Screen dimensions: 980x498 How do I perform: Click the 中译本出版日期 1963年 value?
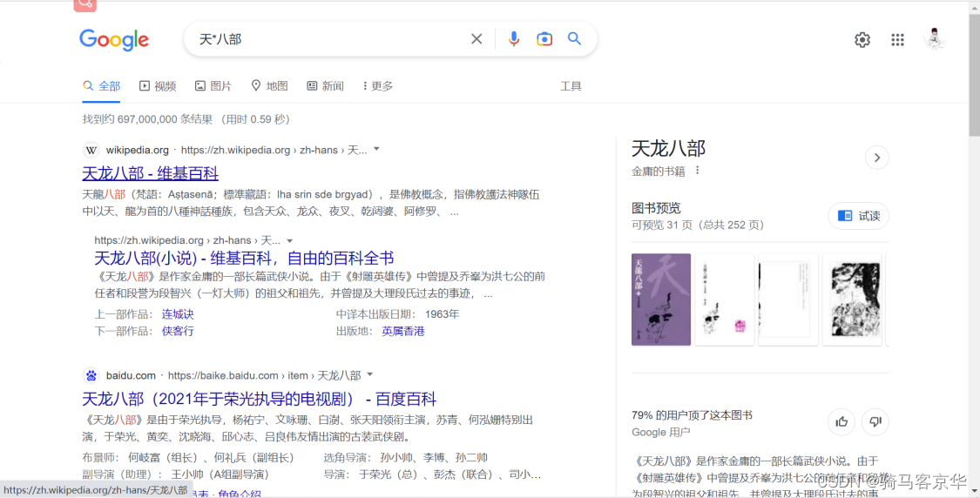[x=442, y=314]
